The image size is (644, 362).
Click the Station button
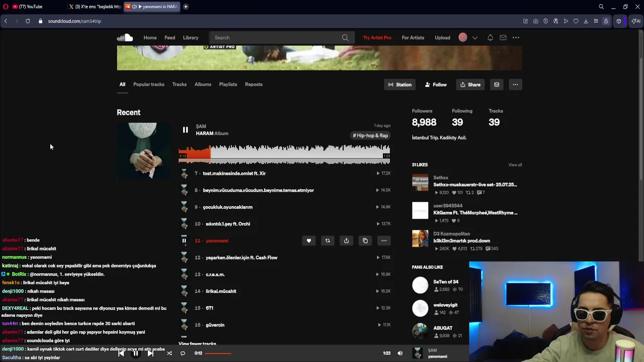[399, 84]
